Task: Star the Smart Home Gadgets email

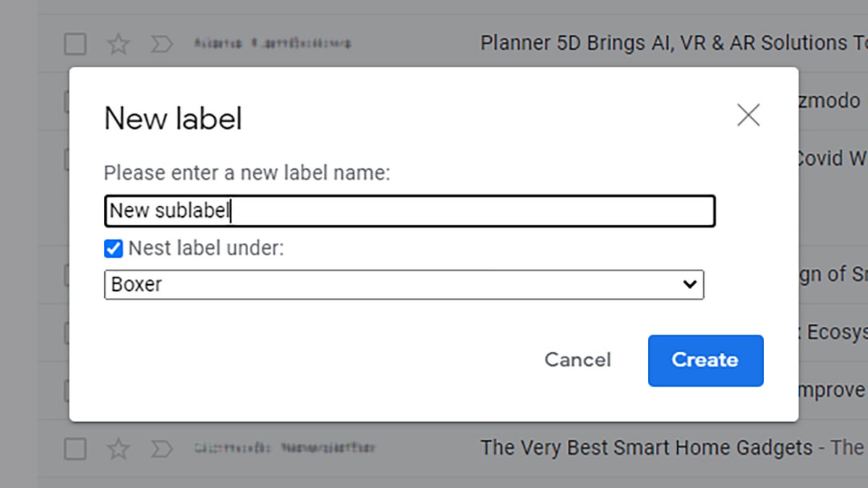Action: click(118, 448)
